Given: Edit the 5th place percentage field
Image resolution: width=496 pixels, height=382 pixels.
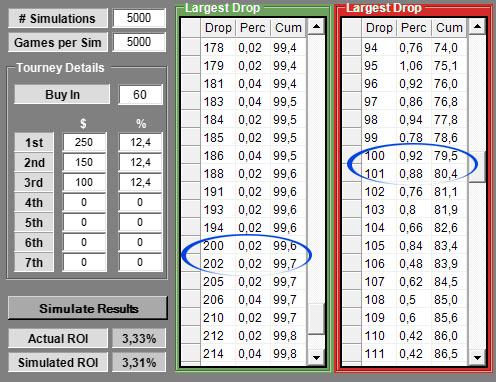Looking at the screenshot, I should [x=140, y=222].
